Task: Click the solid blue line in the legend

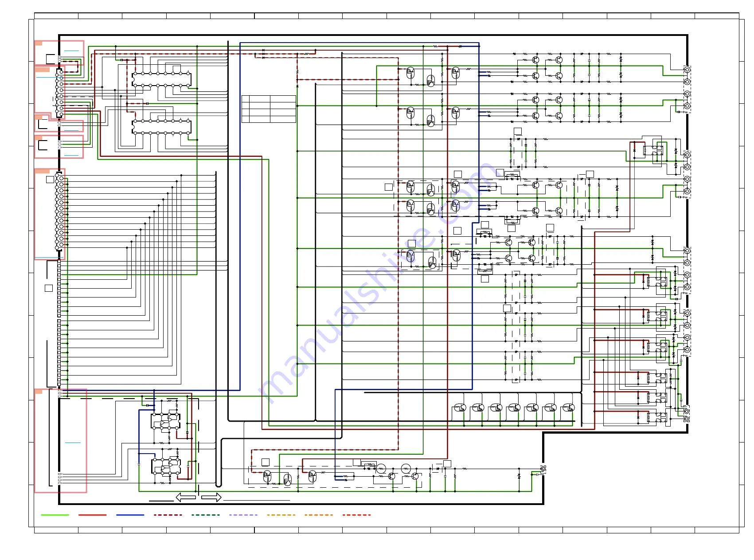Action: [x=130, y=515]
